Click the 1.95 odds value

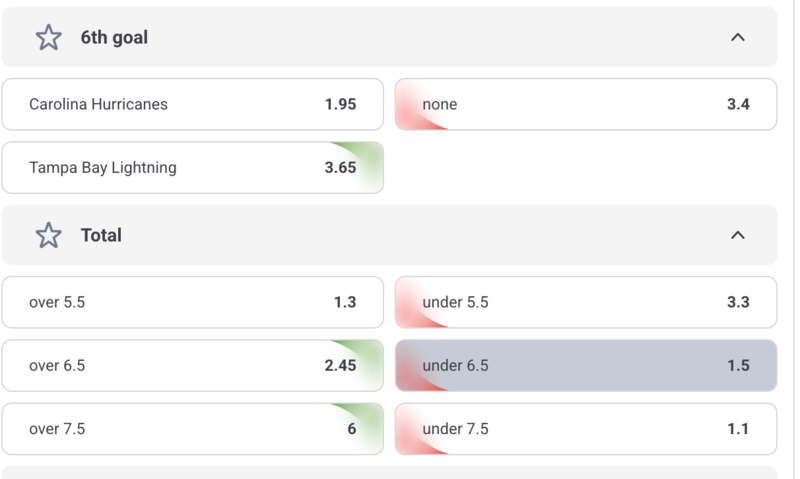340,104
